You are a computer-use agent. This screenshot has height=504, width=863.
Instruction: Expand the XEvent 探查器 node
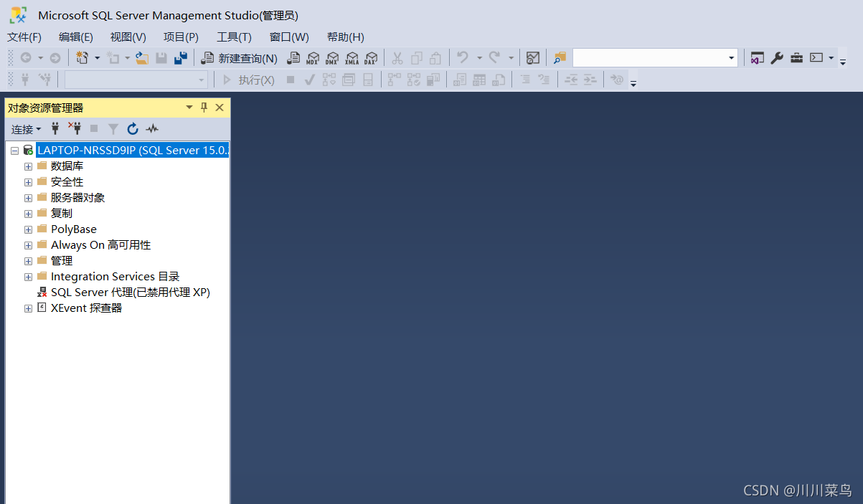click(x=29, y=308)
